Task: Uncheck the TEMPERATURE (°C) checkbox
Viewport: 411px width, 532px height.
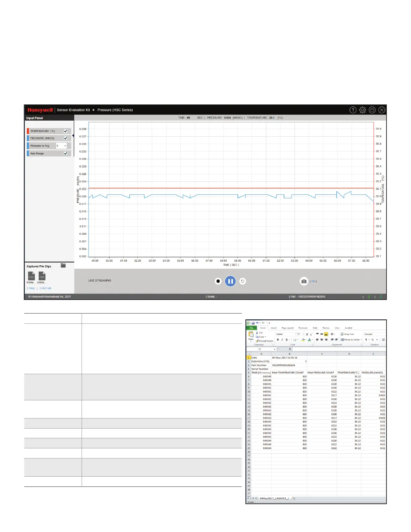Action: [65, 131]
